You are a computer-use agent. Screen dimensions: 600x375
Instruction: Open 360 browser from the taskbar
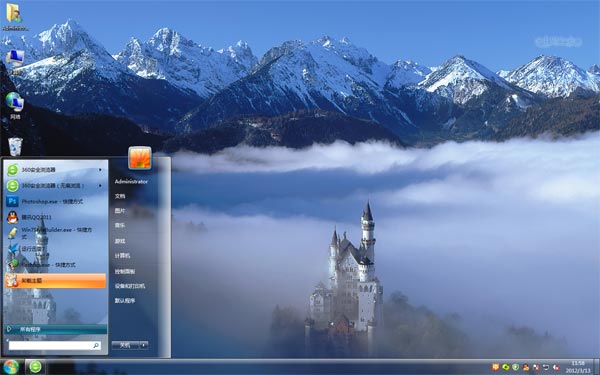coord(35,367)
